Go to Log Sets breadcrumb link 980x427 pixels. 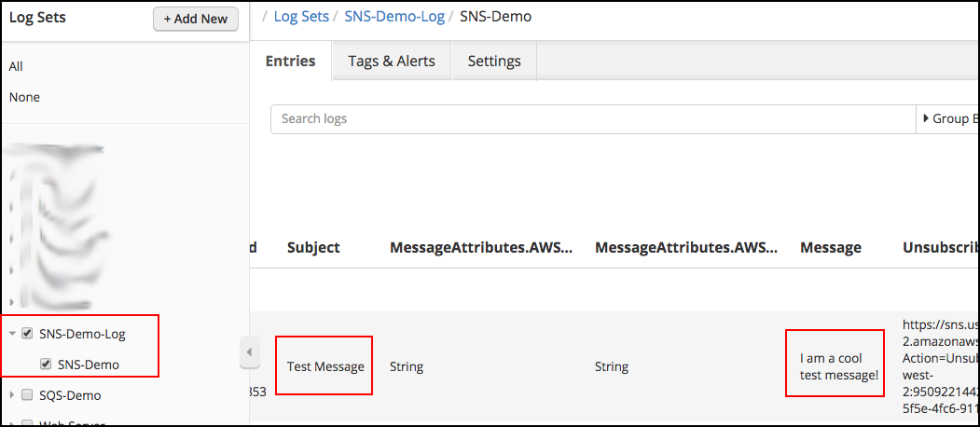click(x=301, y=17)
